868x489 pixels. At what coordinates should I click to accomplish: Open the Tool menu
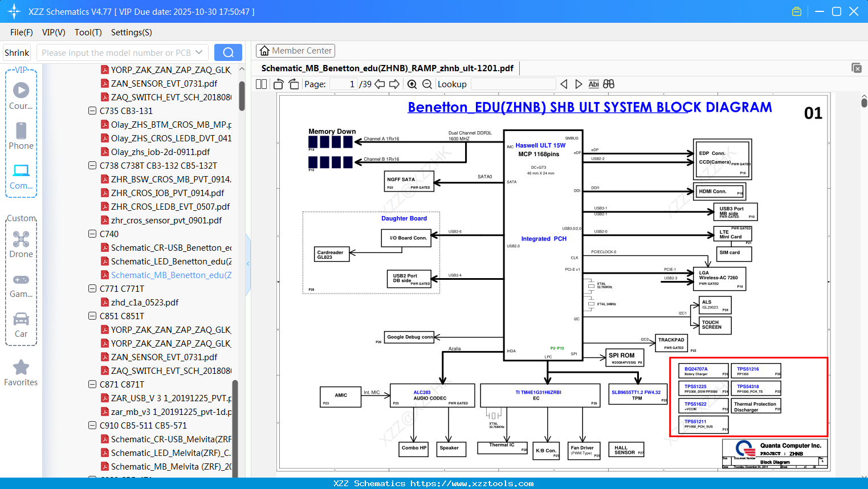(88, 32)
